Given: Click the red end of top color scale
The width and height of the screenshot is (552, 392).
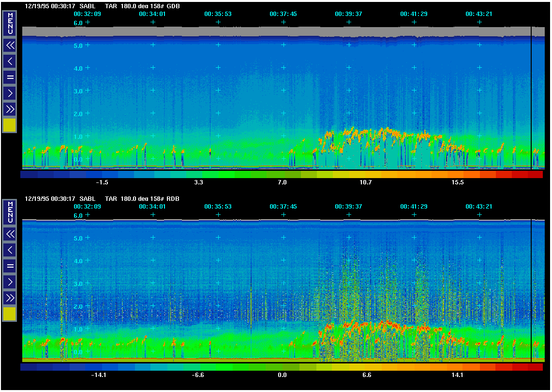Looking at the screenshot, I should point(535,175).
